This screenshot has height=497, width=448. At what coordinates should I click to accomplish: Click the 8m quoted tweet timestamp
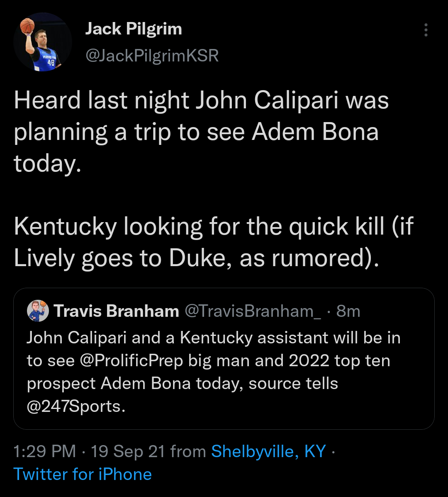348,311
